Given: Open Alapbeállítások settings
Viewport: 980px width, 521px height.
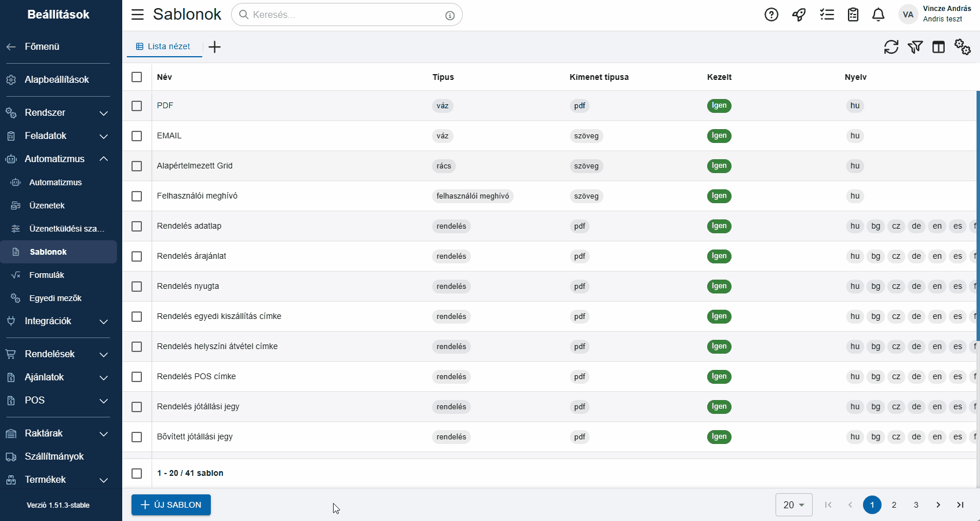Looking at the screenshot, I should 58,79.
